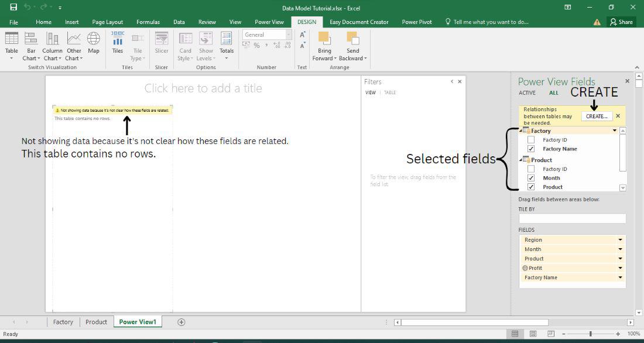Image resolution: width=644 pixels, height=343 pixels.
Task: Collapse the ribbon with the arrow
Action: 637,67
